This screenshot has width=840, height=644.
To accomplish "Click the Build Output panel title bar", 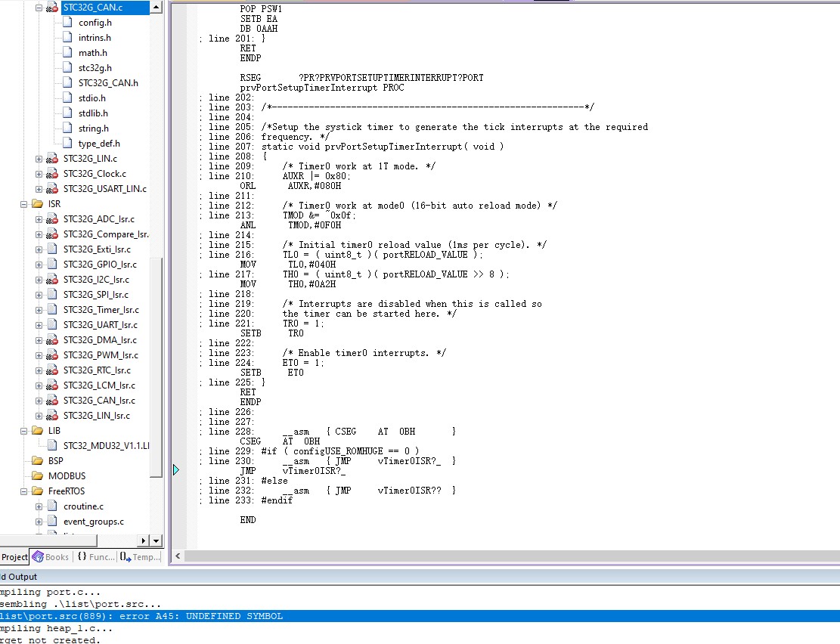I will click(x=420, y=577).
